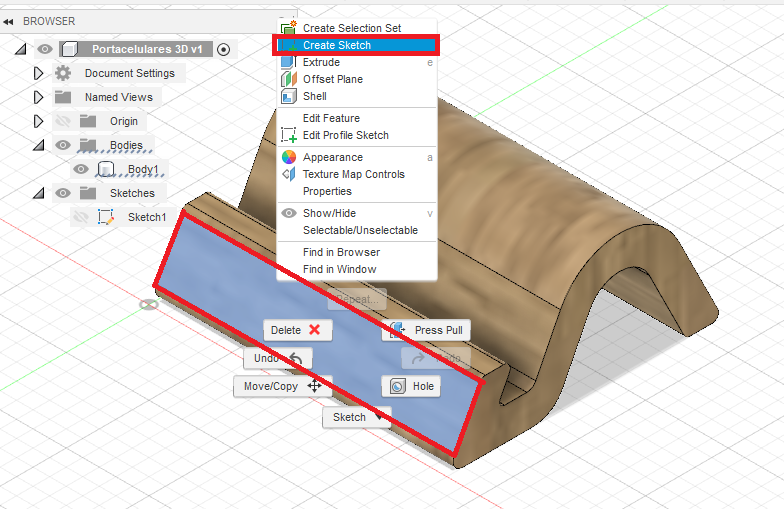This screenshot has width=784, height=509.
Task: Hide the Sketches folder
Action: point(62,193)
